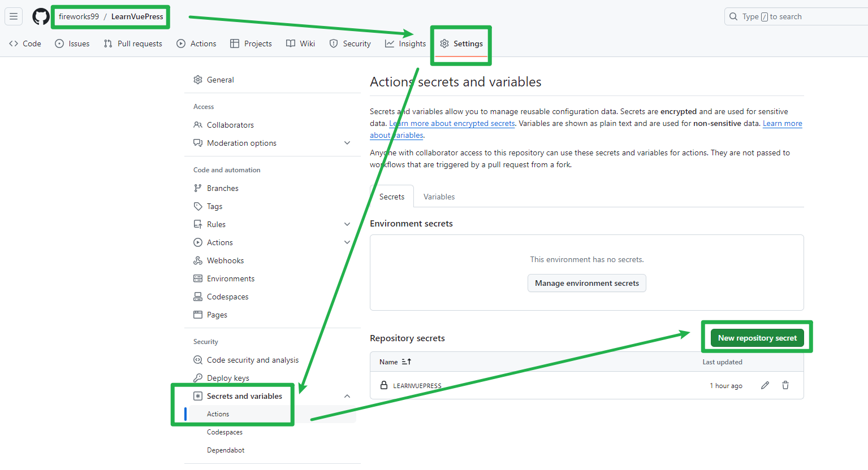Image resolution: width=868 pixels, height=470 pixels.
Task: Open the Environments settings page
Action: (x=230, y=278)
